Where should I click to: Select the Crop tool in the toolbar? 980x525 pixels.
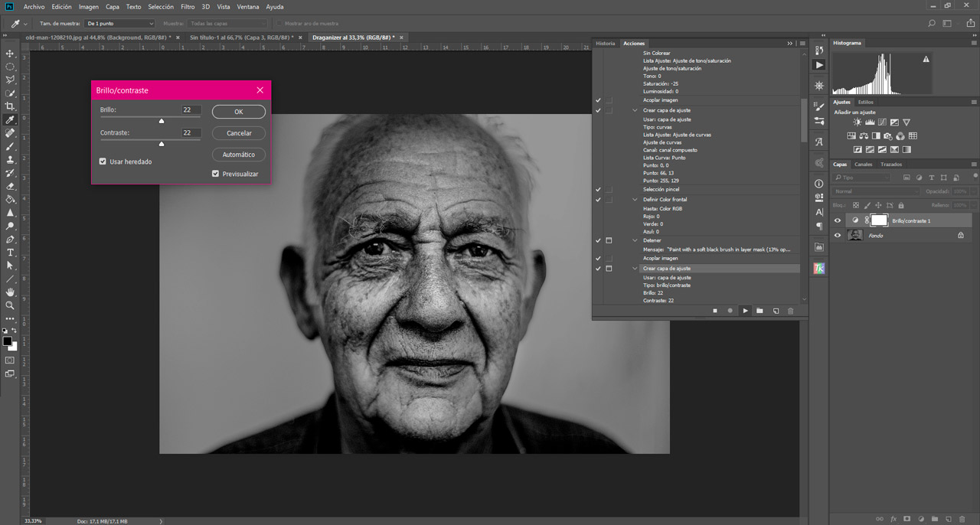tap(10, 106)
